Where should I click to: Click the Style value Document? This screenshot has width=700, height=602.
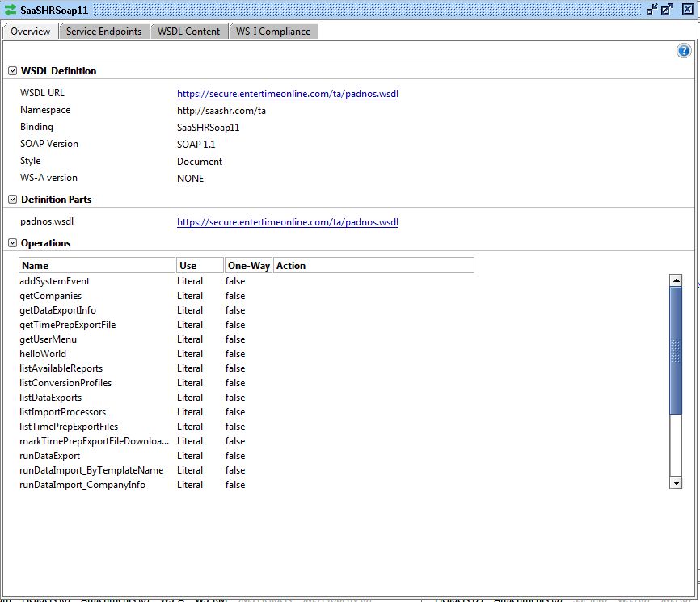200,162
